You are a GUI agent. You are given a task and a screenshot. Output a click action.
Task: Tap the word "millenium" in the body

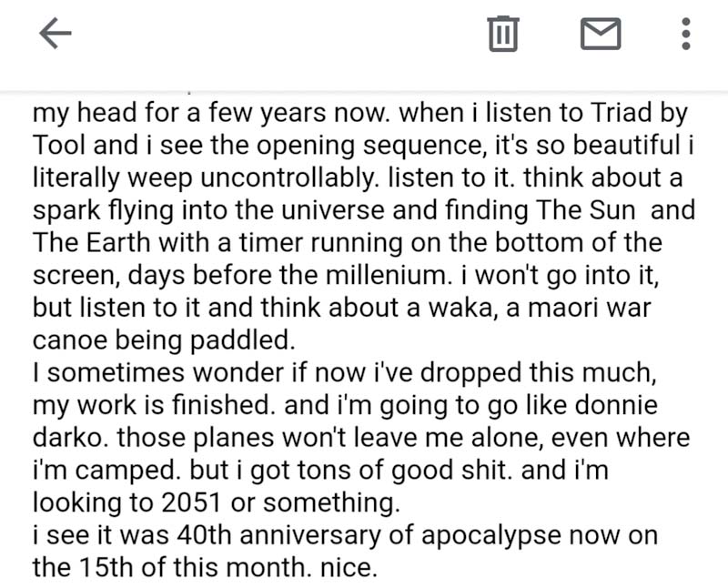[456, 275]
